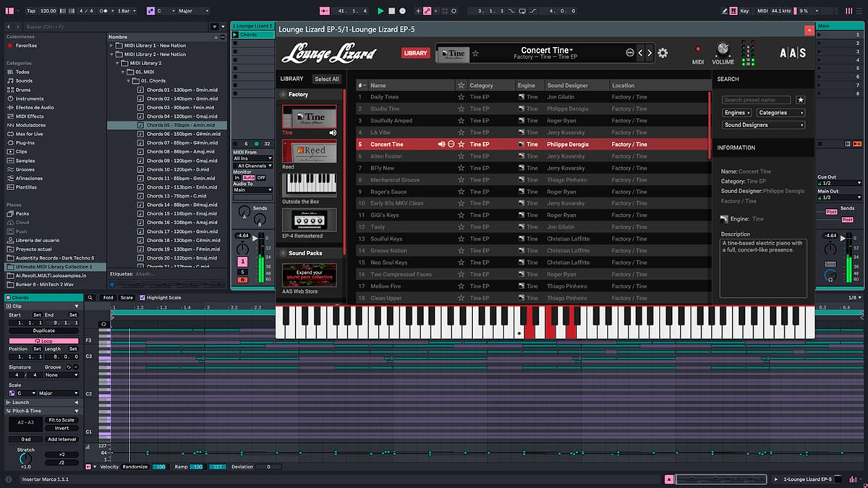
Task: Favorite the Daily Tines preset star
Action: click(461, 97)
